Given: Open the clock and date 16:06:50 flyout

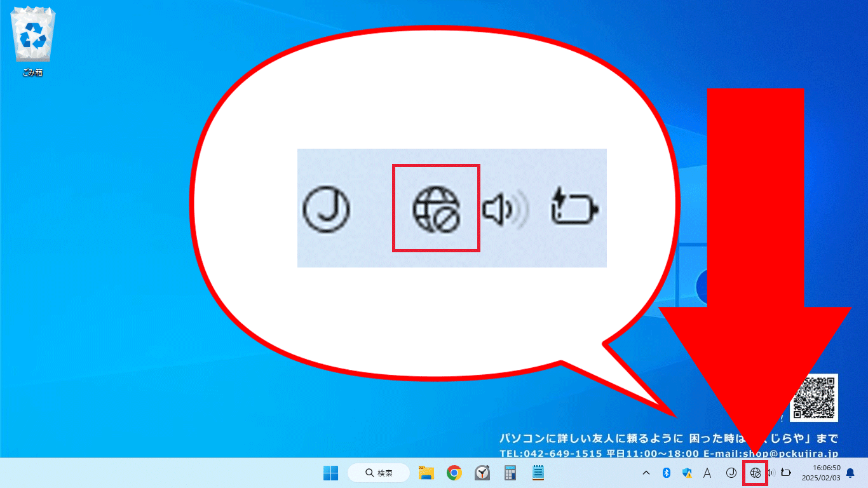Looking at the screenshot, I should 822,473.
